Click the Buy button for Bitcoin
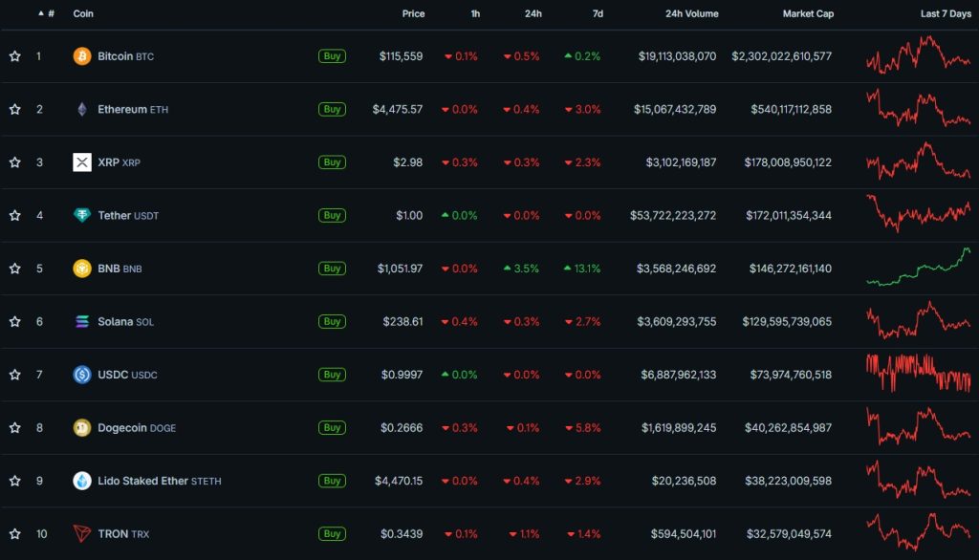Screen dimensions: 979x560 332,56
